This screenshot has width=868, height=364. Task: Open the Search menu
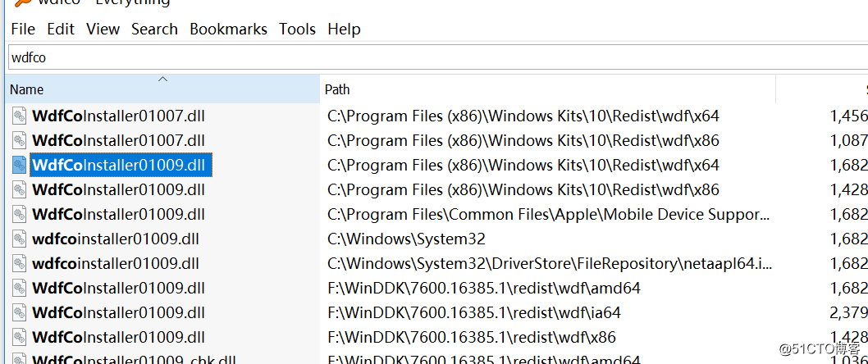(154, 30)
